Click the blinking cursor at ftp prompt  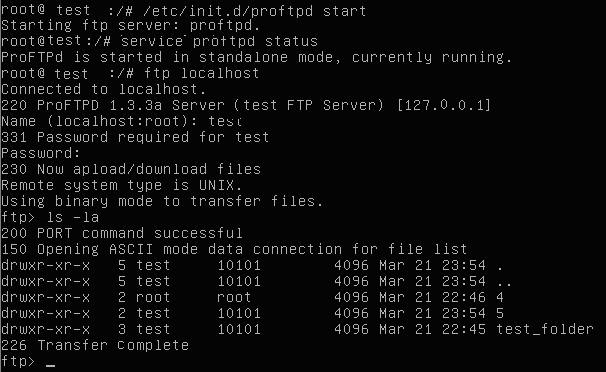click(x=50, y=365)
